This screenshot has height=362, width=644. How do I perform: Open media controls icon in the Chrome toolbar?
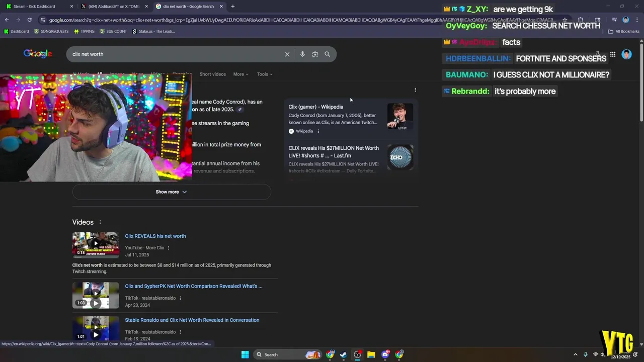[614, 20]
